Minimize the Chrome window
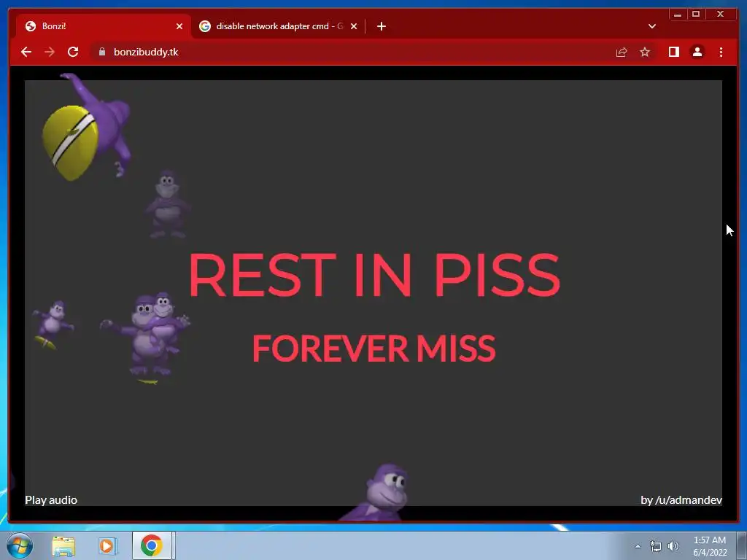 [x=678, y=15]
